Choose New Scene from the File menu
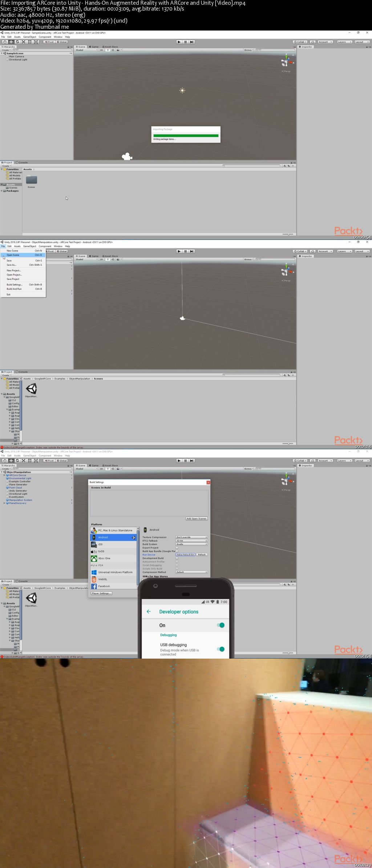Image resolution: width=372 pixels, height=868 pixels. click(23, 251)
